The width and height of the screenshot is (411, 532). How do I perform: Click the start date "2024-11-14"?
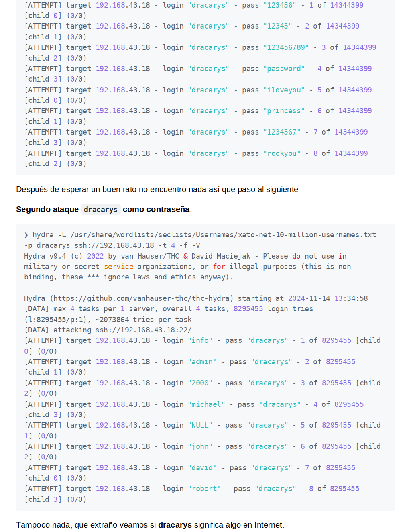pos(309,298)
